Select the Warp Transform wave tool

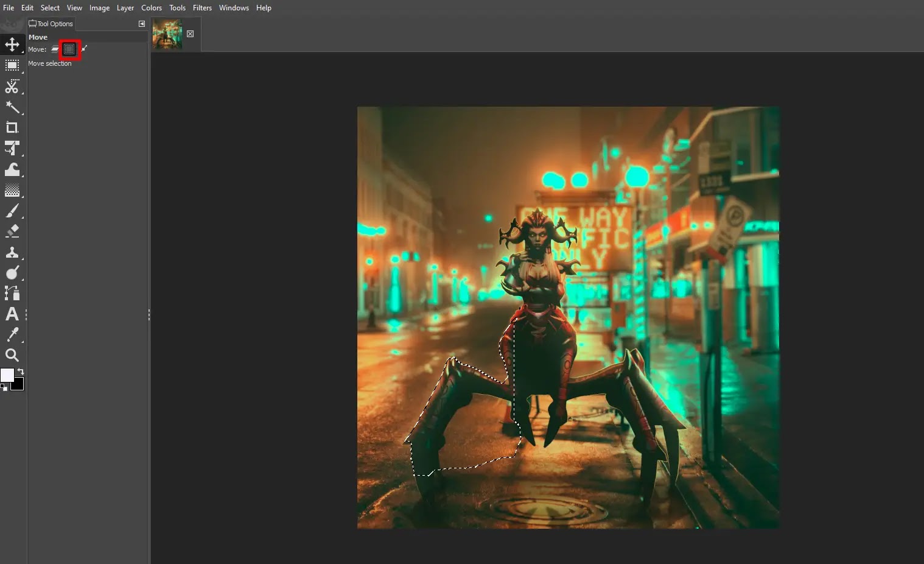[x=12, y=169]
